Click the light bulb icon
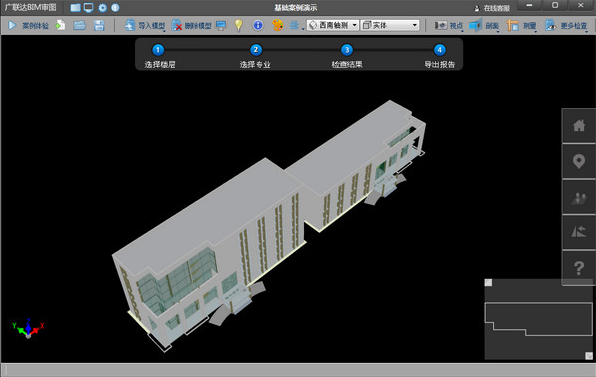Viewport: 596px width, 377px height. point(238,25)
